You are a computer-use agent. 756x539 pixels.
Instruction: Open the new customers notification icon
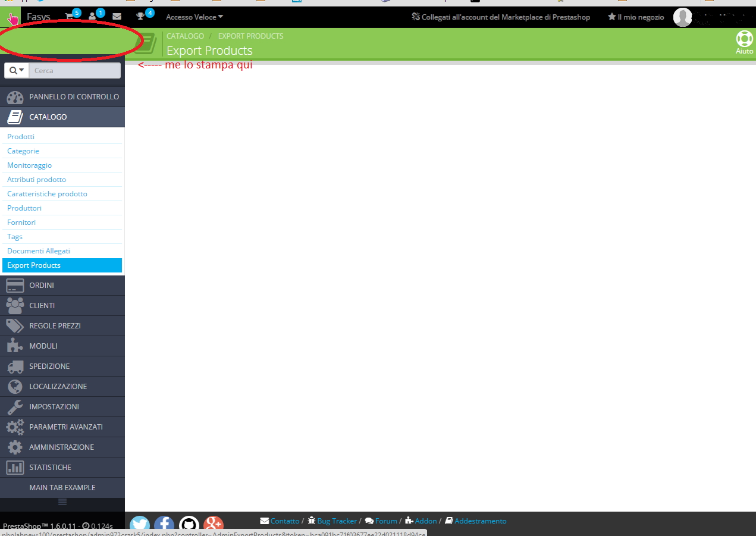(x=92, y=17)
